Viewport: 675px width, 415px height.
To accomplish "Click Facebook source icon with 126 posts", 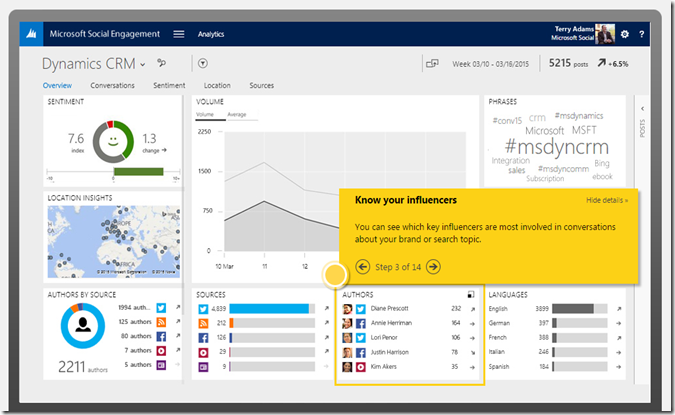I will point(203,338).
